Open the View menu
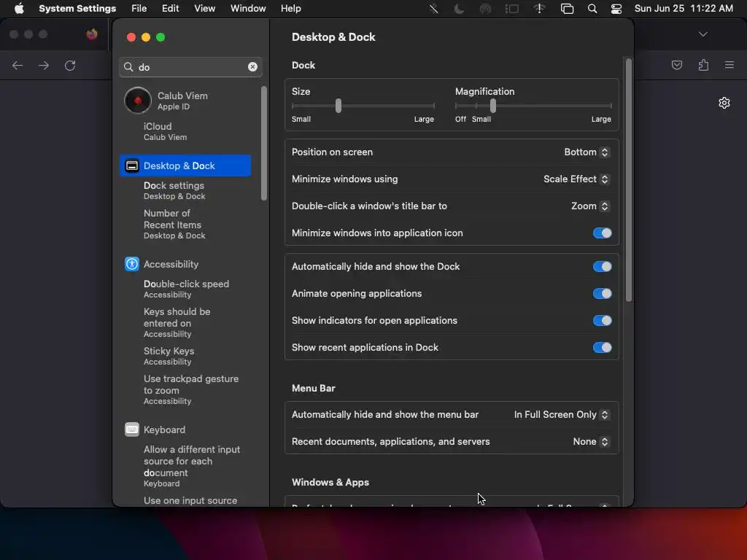Screen dimensions: 747x560 point(204,9)
